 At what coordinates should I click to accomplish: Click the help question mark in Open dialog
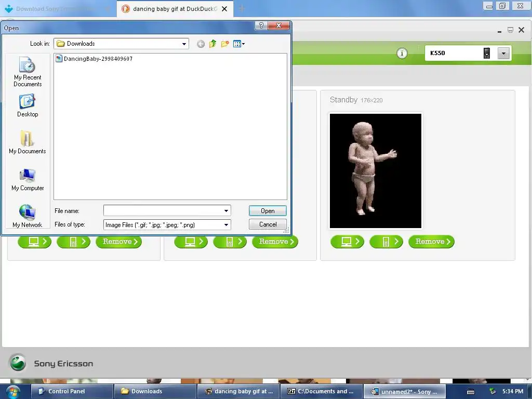click(261, 25)
